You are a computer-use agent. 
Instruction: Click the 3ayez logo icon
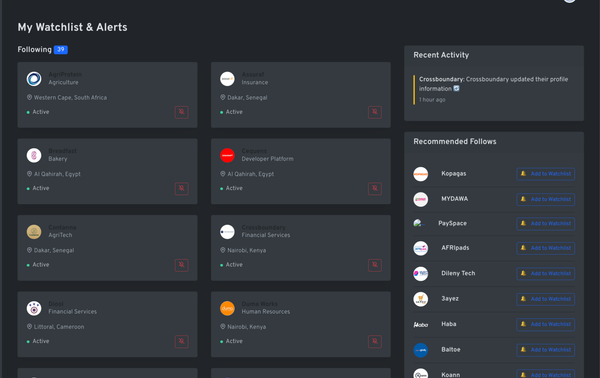pyautogui.click(x=421, y=299)
